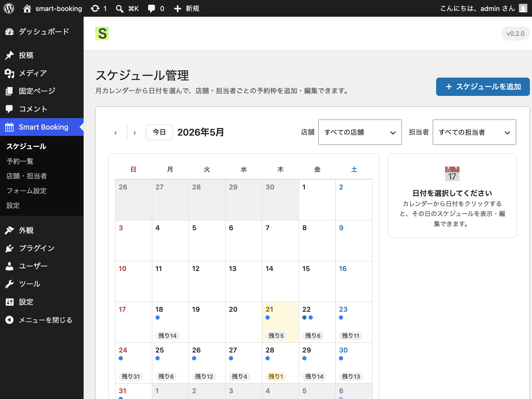Click 残り14 badge on May 29
Screen dimensions: 532x399
pos(314,377)
